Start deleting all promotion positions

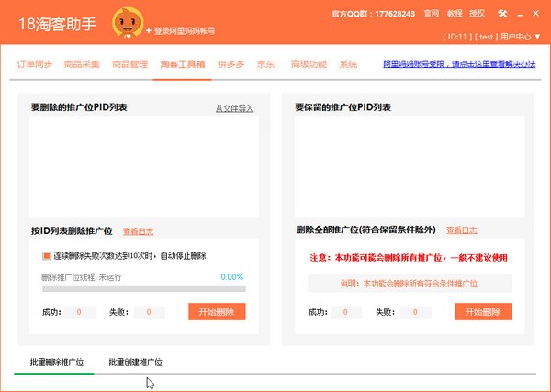(483, 311)
